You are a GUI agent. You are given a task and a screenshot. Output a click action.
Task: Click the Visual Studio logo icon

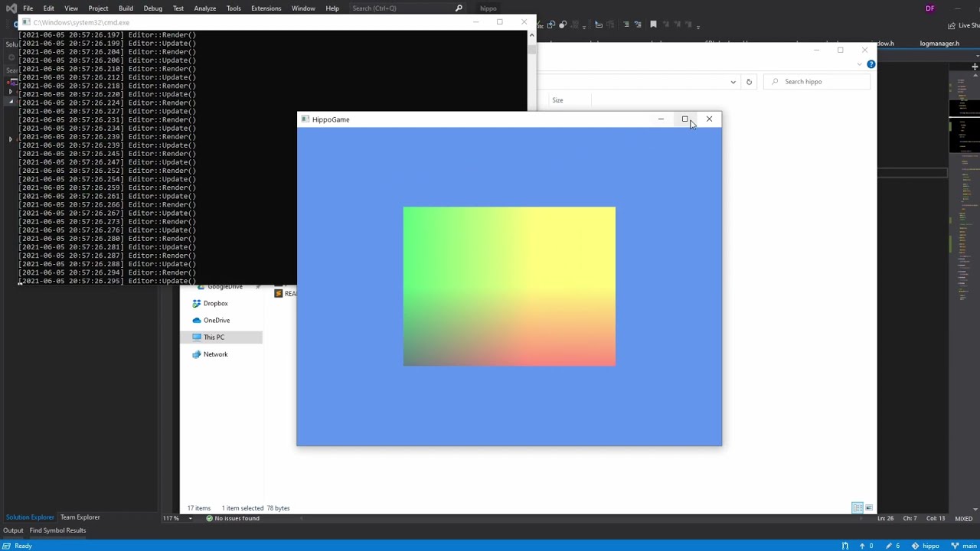[11, 8]
